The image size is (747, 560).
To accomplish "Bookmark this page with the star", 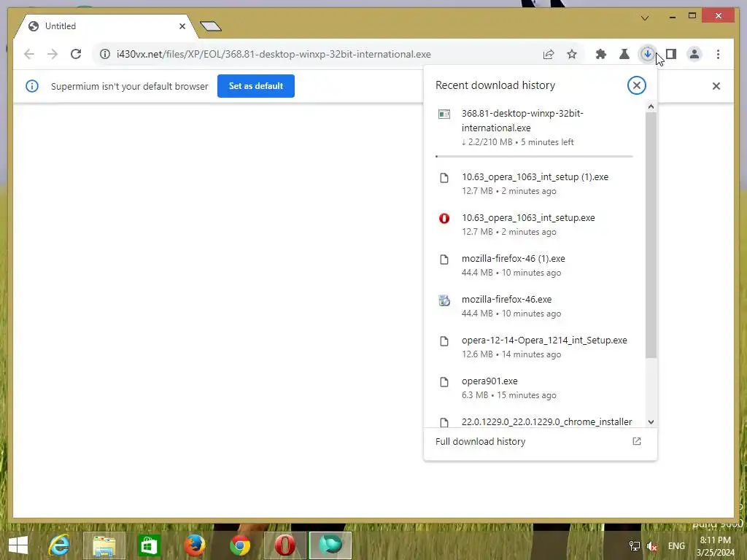I will pos(572,54).
